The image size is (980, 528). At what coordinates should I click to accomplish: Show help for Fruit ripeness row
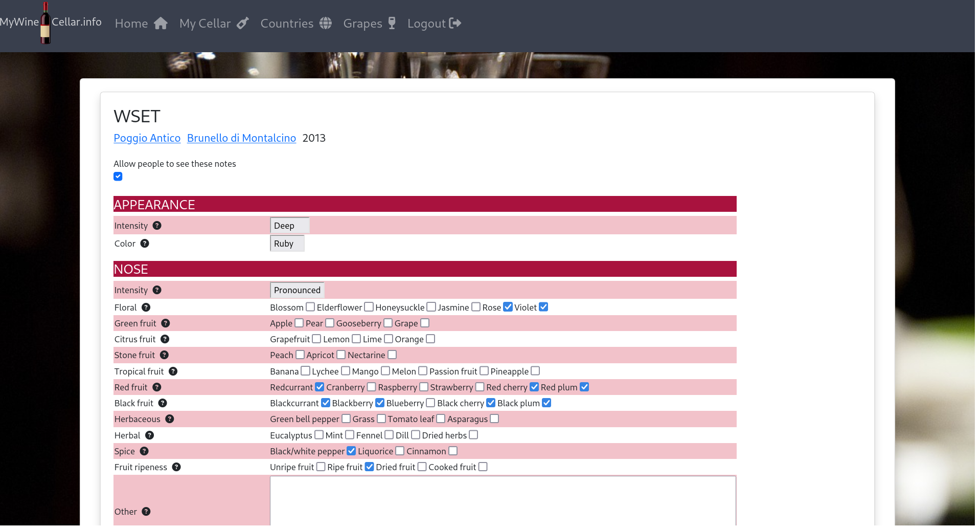tap(176, 468)
